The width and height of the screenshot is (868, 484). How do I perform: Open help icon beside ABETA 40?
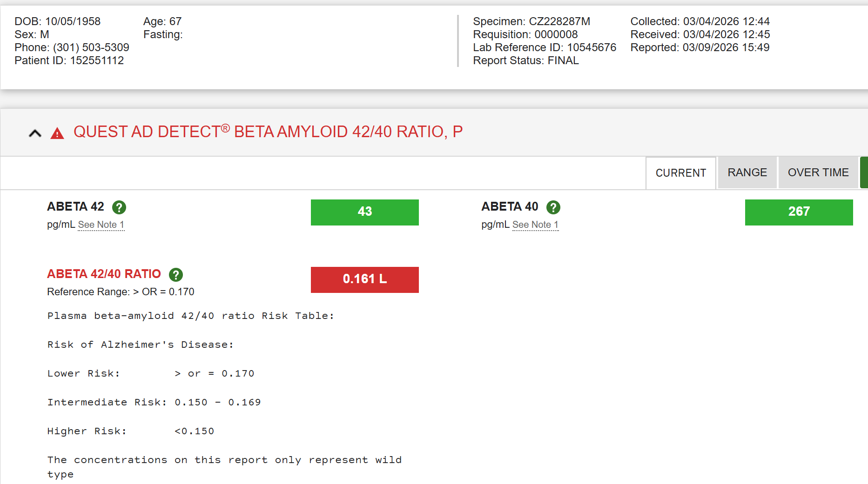point(553,207)
